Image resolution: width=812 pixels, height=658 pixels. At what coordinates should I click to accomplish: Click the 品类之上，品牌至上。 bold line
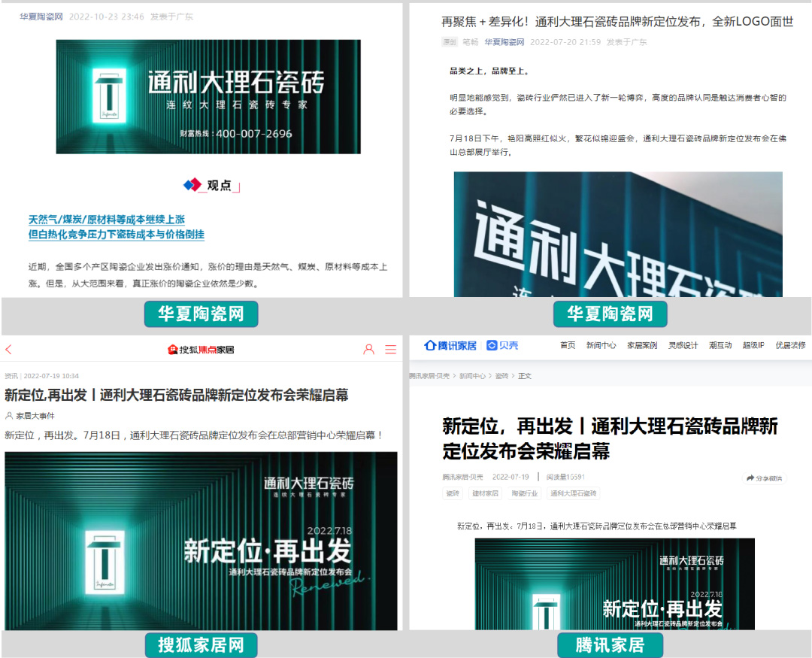489,71
